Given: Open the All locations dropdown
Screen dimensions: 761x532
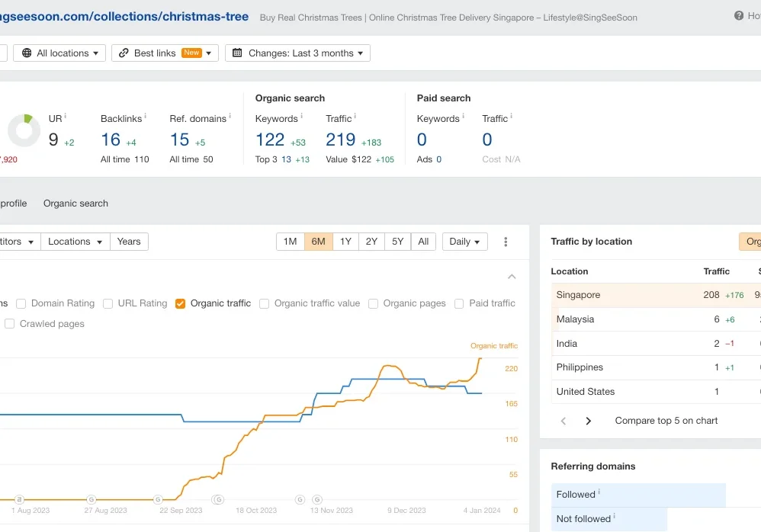Looking at the screenshot, I should click(x=61, y=53).
